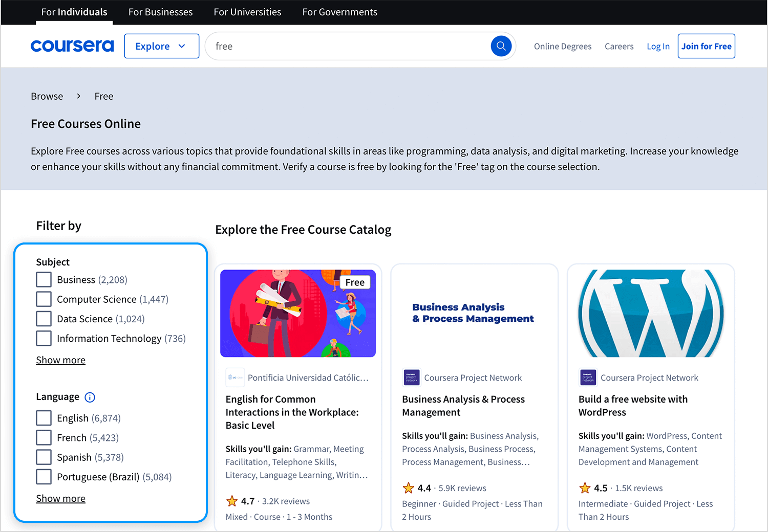Image resolution: width=768 pixels, height=532 pixels.
Task: Click 'Pontificia Universidad Católic…' provider name
Action: pos(308,378)
